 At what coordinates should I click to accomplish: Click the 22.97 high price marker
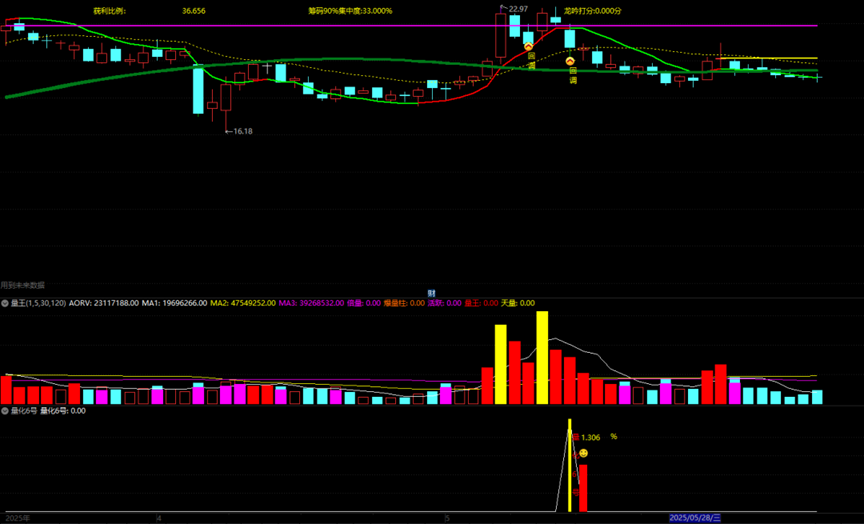(x=517, y=9)
